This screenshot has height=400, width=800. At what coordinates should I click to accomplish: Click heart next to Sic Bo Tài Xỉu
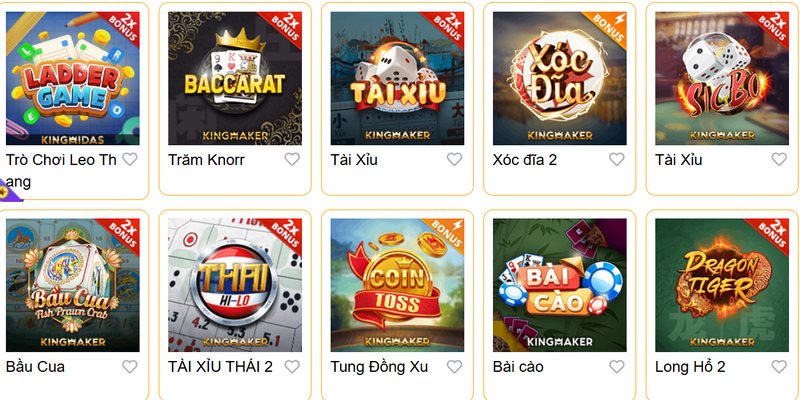pos(779,159)
